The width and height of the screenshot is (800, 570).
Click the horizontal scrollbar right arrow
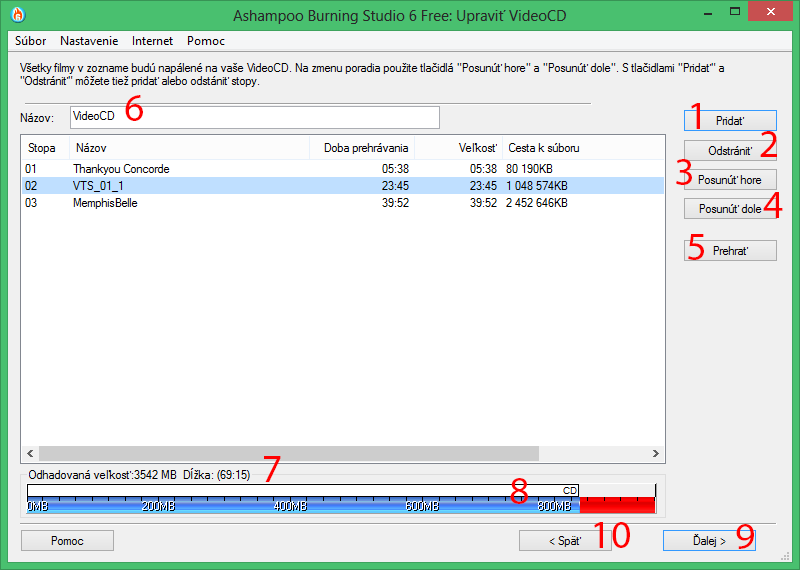tap(656, 453)
